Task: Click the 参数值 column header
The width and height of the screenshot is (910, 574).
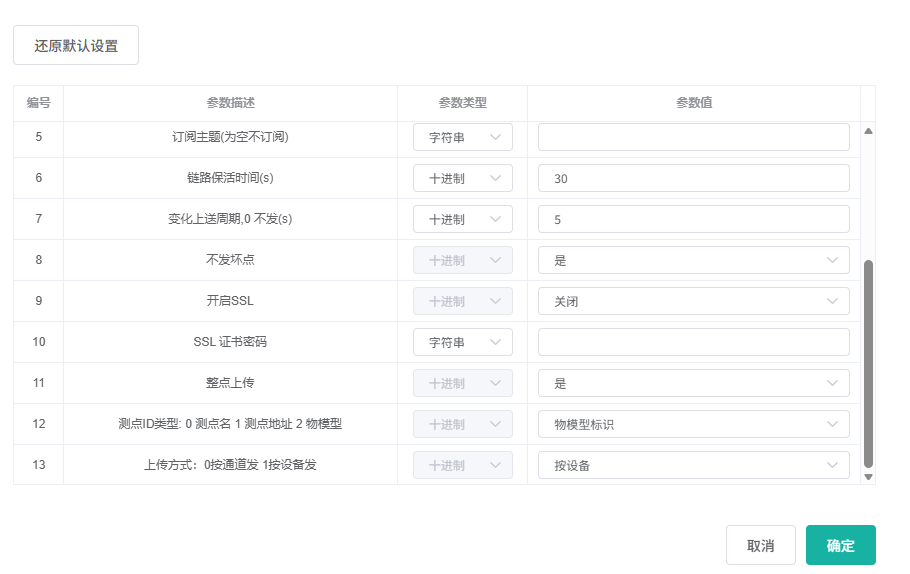Action: point(693,103)
